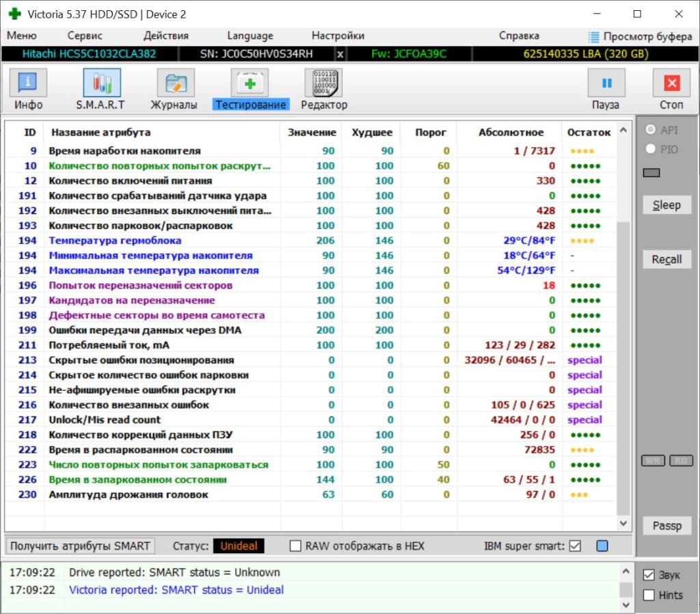This screenshot has height=614, width=700.
Task: Select the Температура гермоблока attribute row
Action: 311,240
